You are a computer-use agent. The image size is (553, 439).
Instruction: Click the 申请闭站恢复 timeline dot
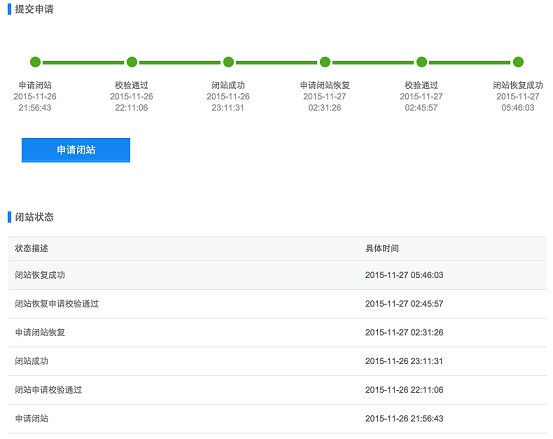click(x=325, y=62)
